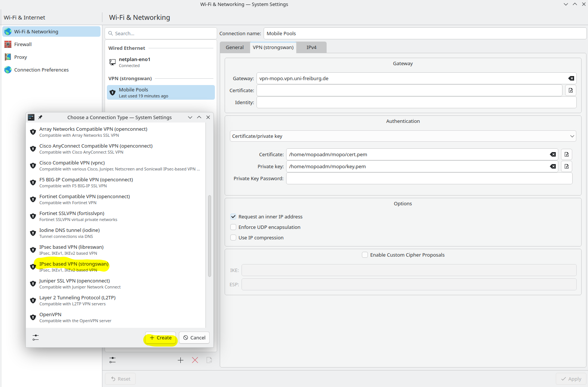Clear the Gateway address field
This screenshot has height=387, width=588.
571,78
